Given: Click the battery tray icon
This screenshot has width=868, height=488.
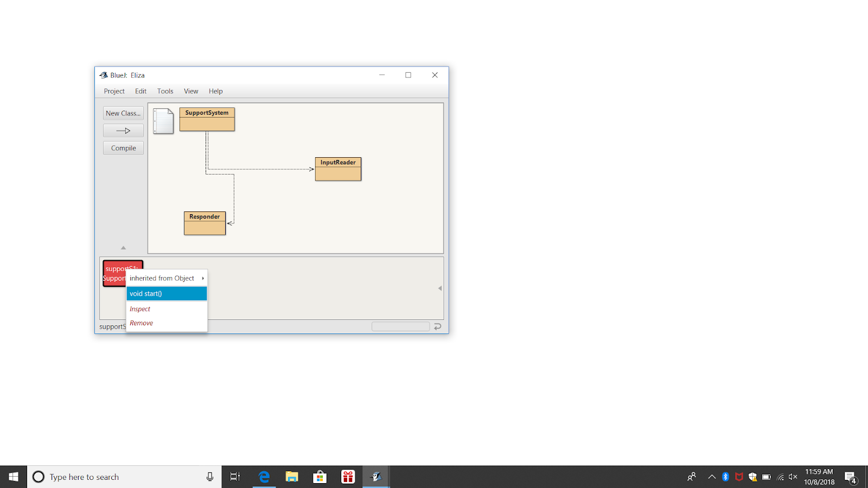Looking at the screenshot, I should 766,477.
